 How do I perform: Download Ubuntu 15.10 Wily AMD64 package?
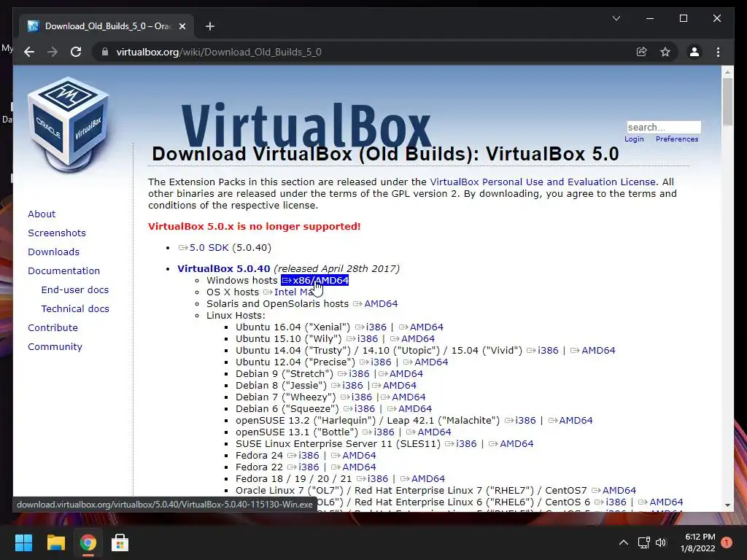pos(413,338)
